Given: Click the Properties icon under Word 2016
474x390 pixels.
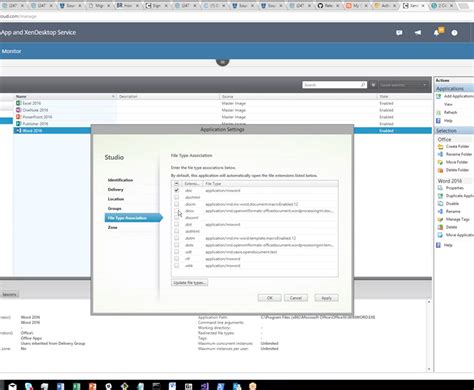Looking at the screenshot, I should pyautogui.click(x=440, y=188).
